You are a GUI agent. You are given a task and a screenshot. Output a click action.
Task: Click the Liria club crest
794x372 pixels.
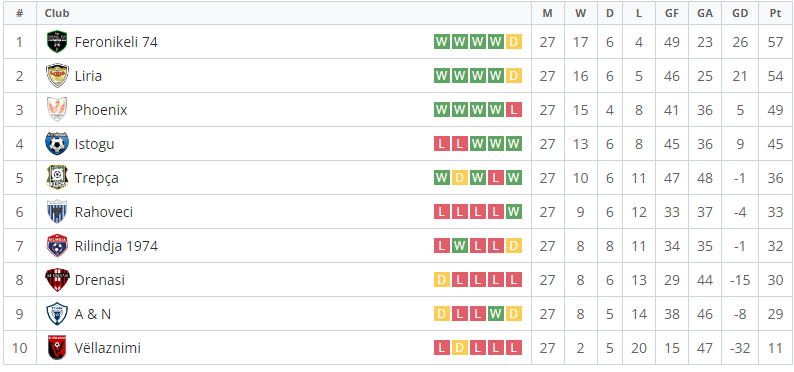57,76
